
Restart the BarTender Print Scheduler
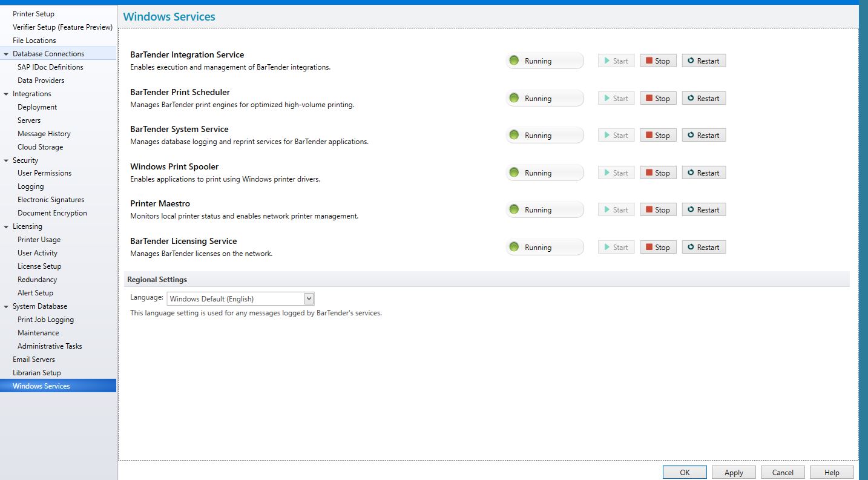coord(703,98)
